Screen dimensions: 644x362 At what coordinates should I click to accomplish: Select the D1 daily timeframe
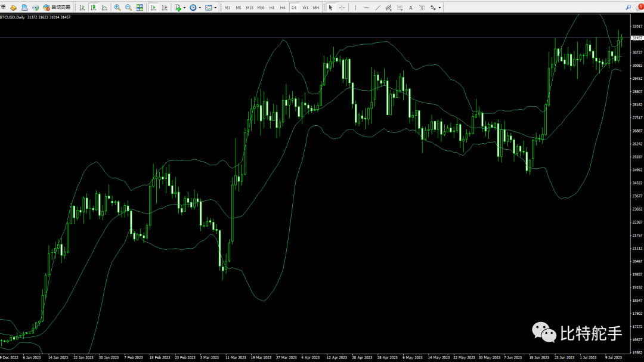(293, 7)
